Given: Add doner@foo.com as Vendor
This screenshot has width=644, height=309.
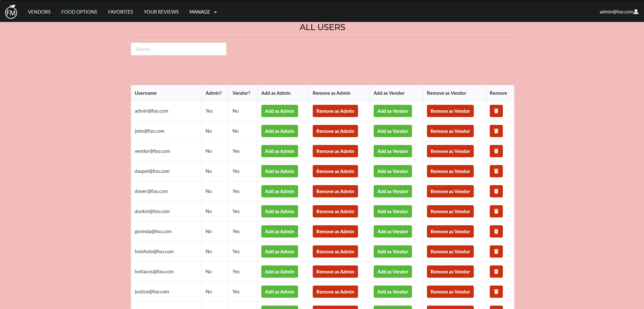Looking at the screenshot, I should click(x=393, y=191).
